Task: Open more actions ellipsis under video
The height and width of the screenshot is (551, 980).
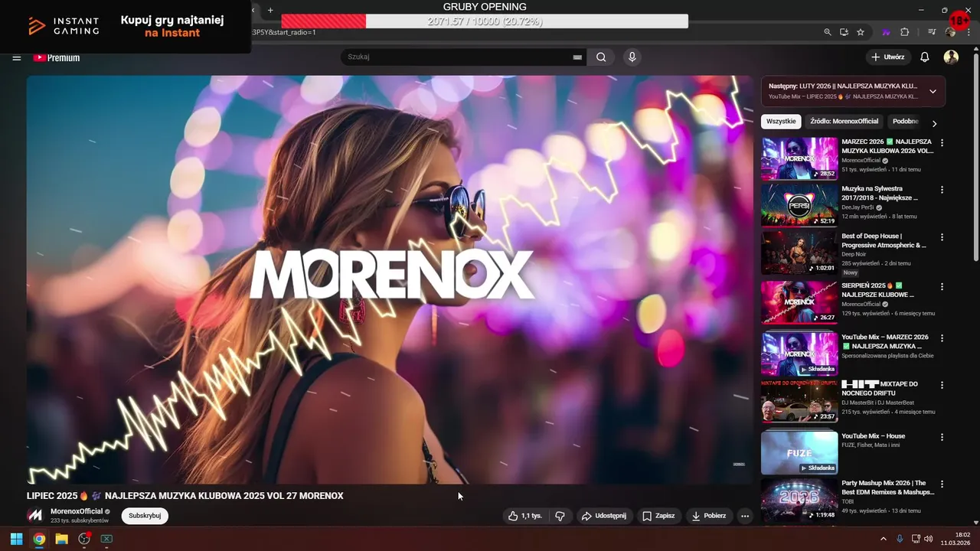Action: [744, 516]
